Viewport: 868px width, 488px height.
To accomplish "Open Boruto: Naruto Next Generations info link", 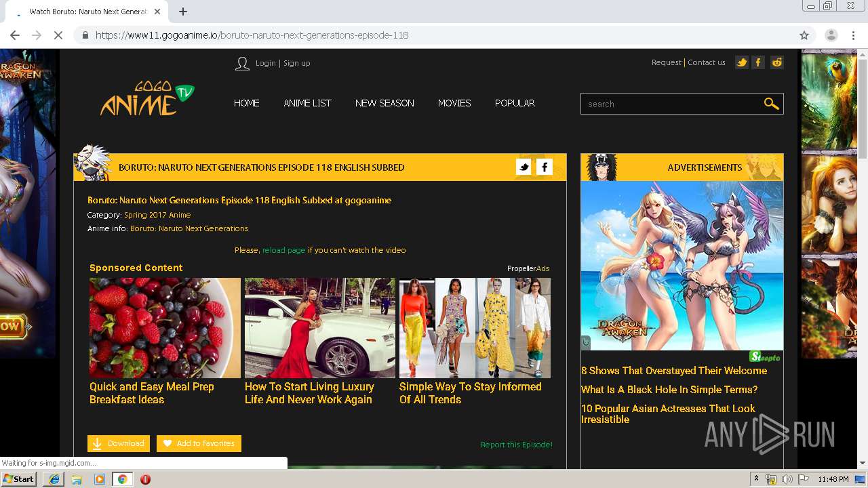I will 189,228.
